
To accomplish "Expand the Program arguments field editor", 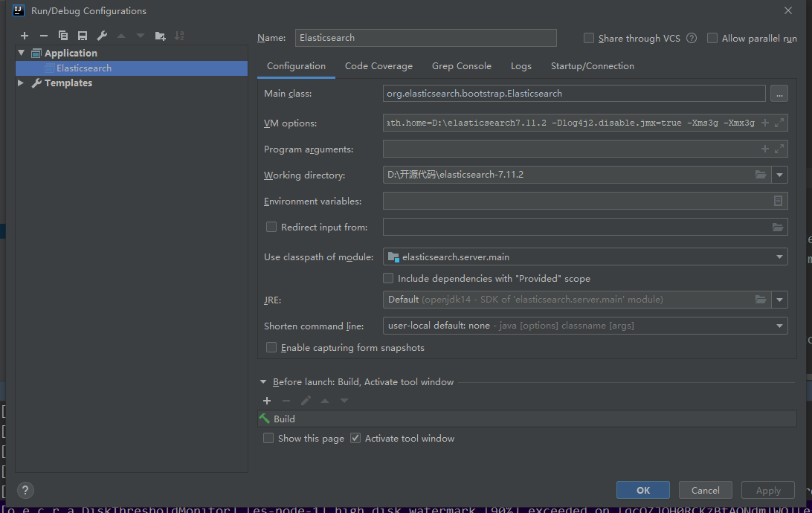I will point(779,149).
